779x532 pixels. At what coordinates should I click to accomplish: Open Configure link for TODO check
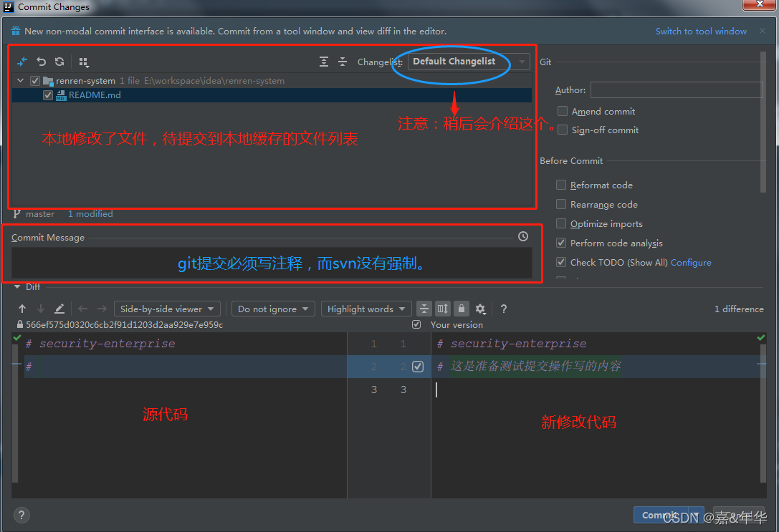[691, 263]
